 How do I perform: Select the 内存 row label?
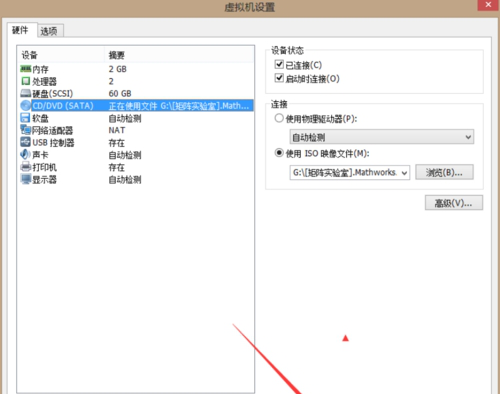[40, 69]
